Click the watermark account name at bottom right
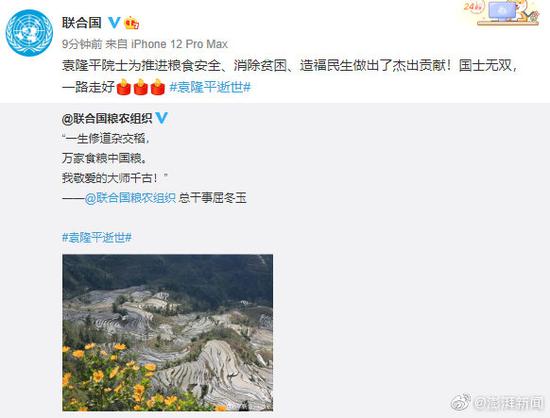 [x=509, y=403]
